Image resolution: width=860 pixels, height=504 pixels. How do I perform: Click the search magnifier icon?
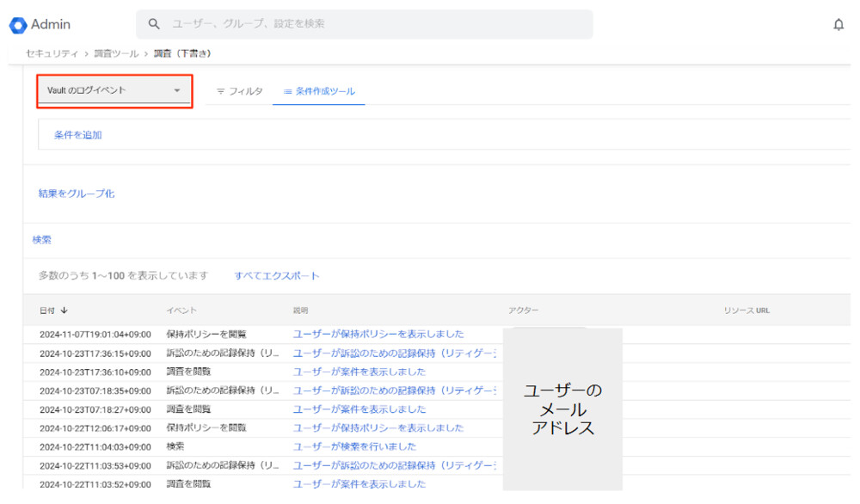tap(155, 24)
